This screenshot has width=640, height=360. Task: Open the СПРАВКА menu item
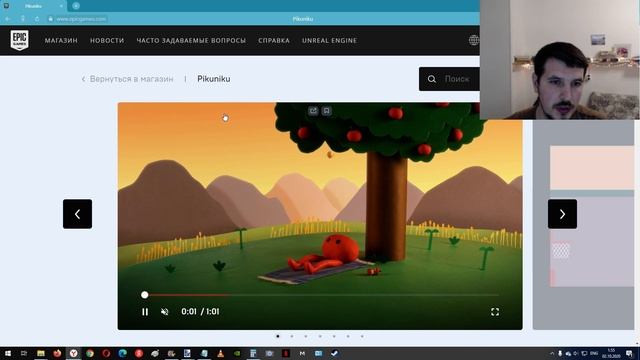tap(274, 40)
